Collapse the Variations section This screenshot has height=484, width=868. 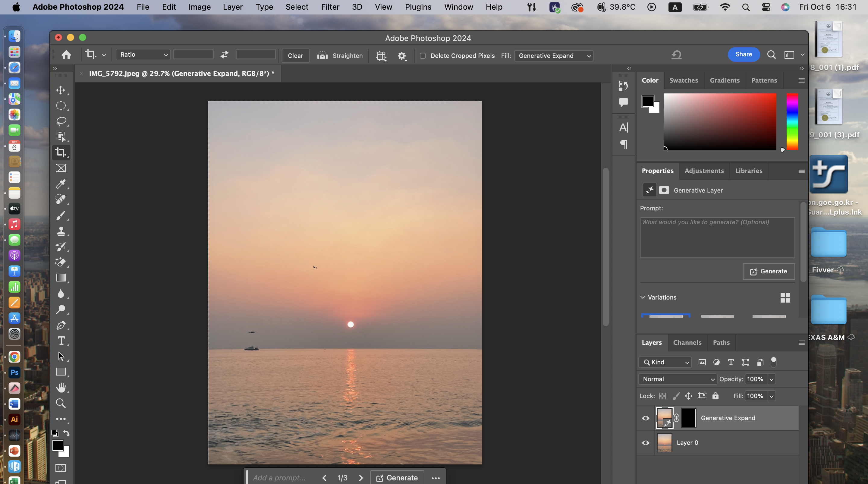tap(643, 297)
